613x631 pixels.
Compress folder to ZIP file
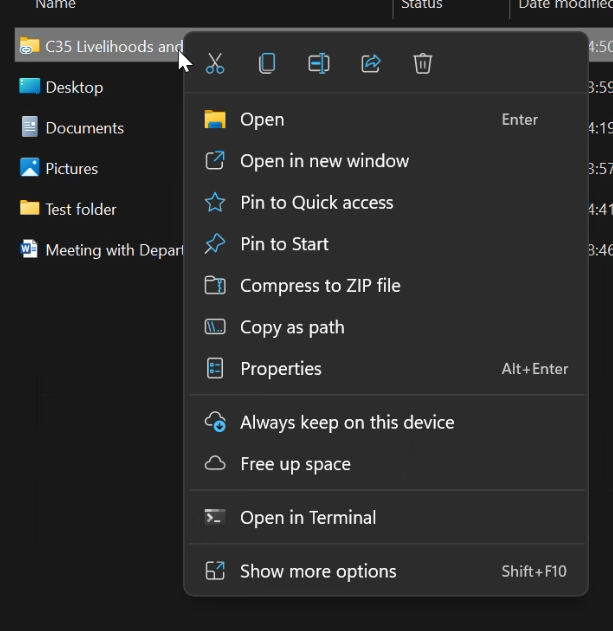pyautogui.click(x=320, y=286)
